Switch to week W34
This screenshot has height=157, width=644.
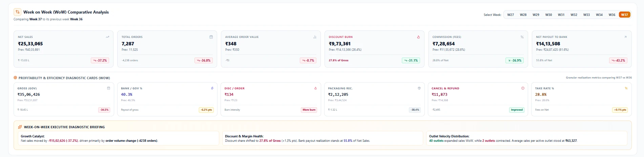pyautogui.click(x=599, y=15)
